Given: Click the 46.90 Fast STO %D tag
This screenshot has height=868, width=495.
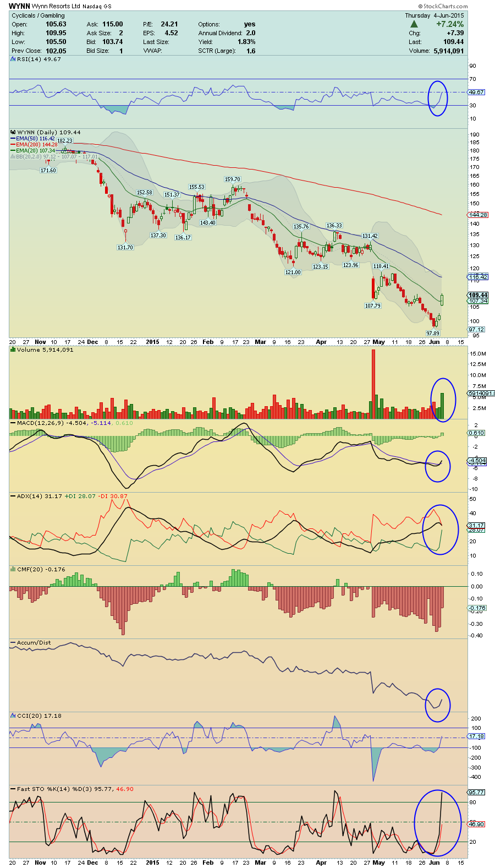Looking at the screenshot, I should click(476, 825).
